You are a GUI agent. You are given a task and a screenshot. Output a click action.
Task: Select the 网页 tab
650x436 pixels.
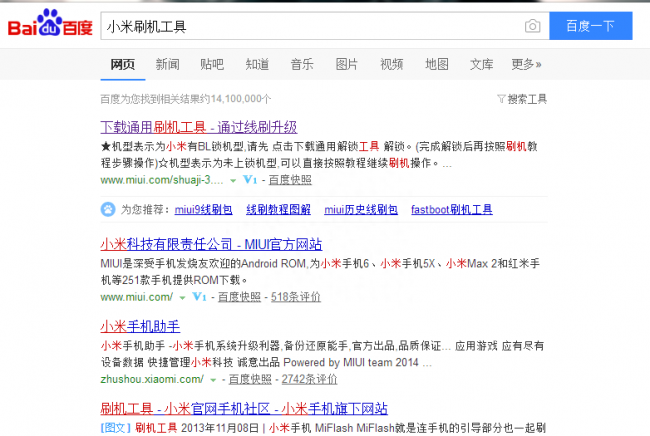pos(123,64)
